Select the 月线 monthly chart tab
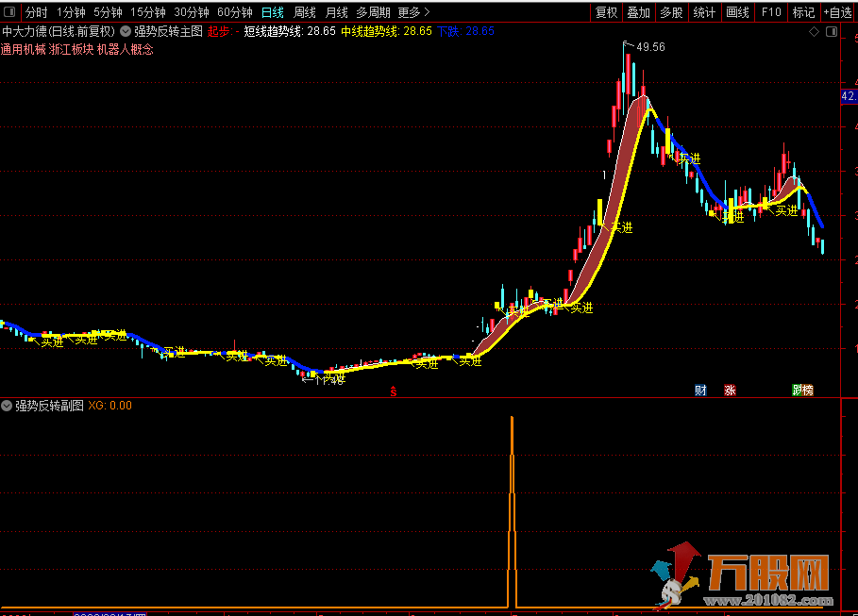Viewport: 858px width, 616px height. click(336, 12)
